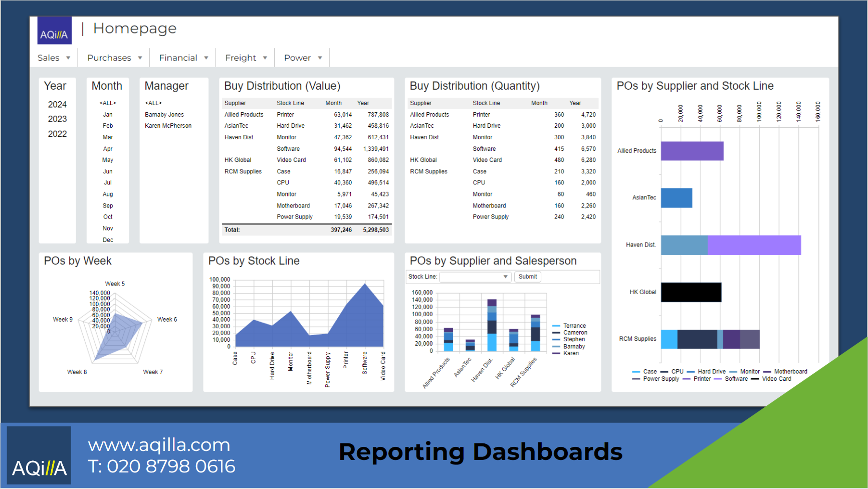Click Stephen in the salesperson legend

tap(574, 339)
